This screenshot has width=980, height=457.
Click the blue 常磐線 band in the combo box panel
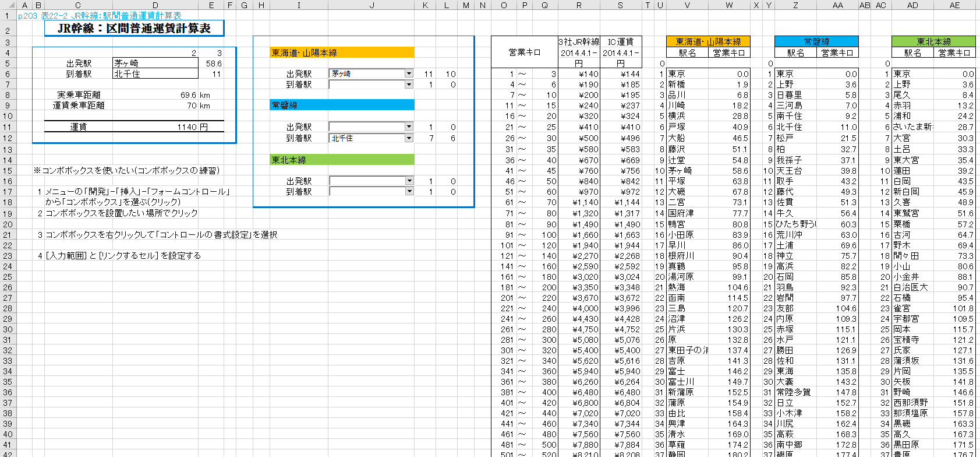(x=342, y=105)
